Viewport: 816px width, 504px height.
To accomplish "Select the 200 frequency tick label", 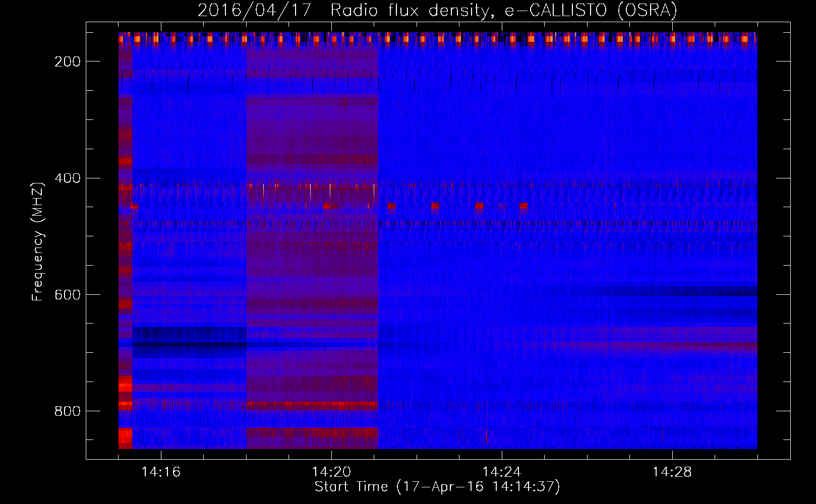I will pyautogui.click(x=68, y=61).
